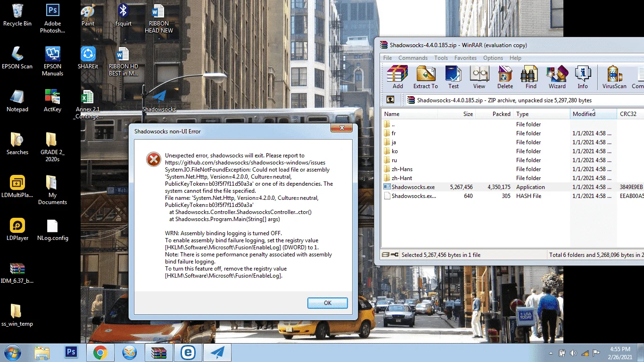Select the zh-Hans folder in archive
This screenshot has height=362, width=644.
coord(512,169)
